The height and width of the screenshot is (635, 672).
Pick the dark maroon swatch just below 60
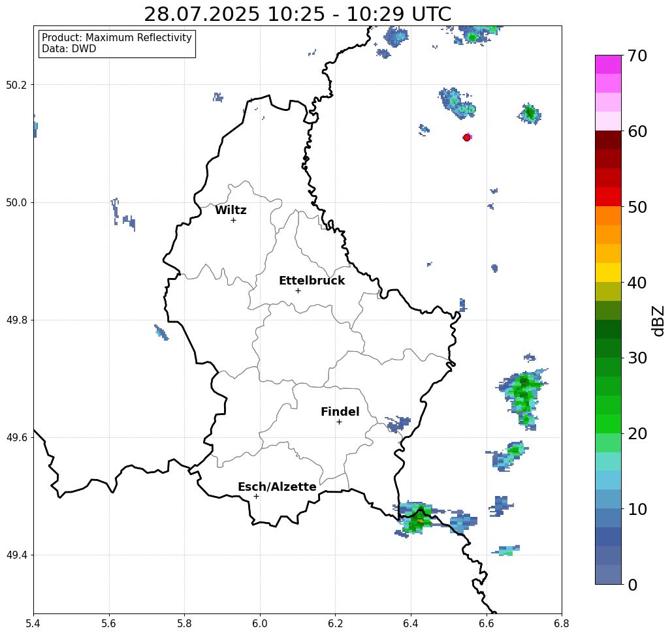608,140
